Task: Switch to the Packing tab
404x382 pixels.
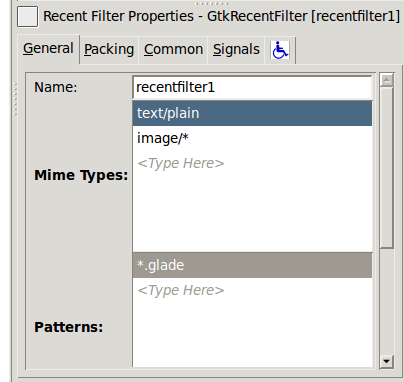Action: pos(109,50)
